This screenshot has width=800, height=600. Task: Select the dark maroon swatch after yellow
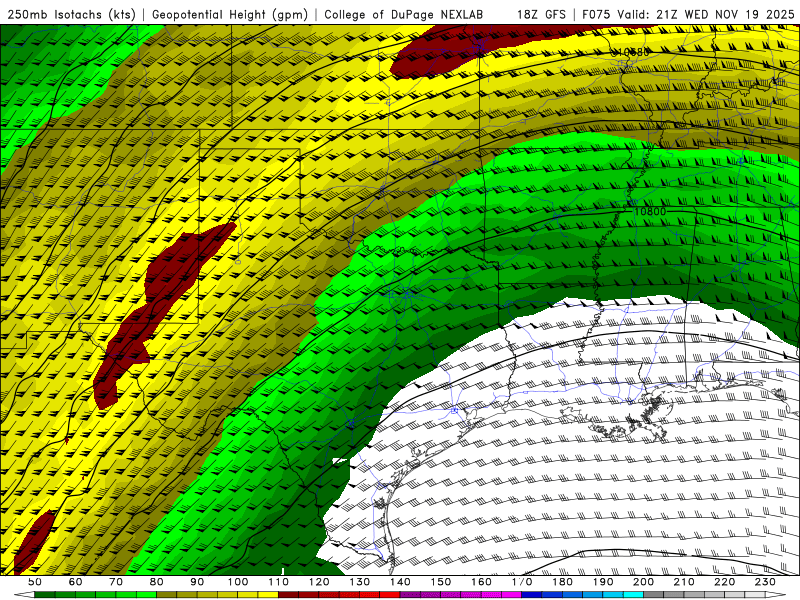pyautogui.click(x=288, y=595)
